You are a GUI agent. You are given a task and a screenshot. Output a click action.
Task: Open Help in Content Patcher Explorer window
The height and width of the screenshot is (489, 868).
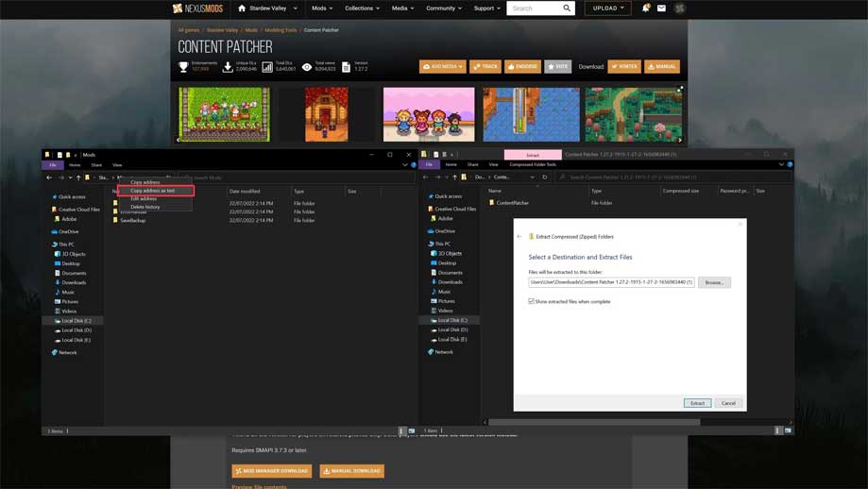(x=790, y=164)
